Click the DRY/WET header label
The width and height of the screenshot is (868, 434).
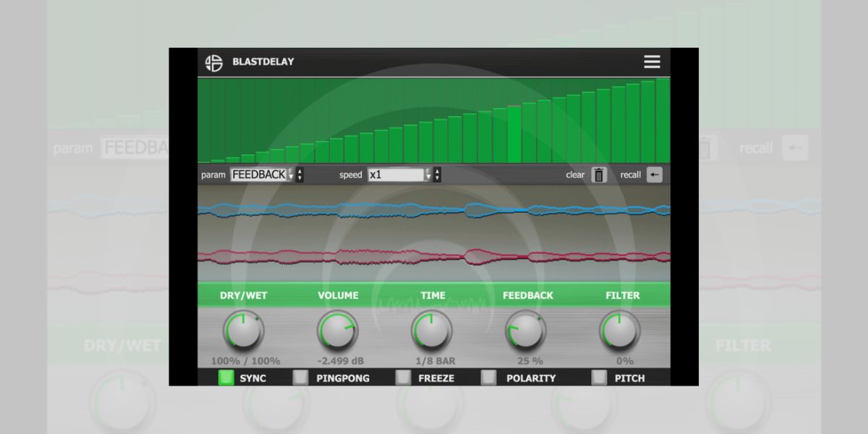(x=244, y=295)
